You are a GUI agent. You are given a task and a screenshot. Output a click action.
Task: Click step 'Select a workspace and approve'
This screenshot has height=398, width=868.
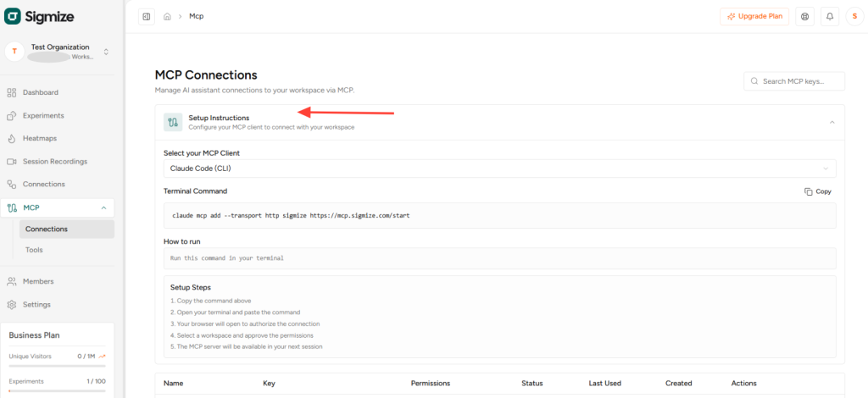click(x=242, y=335)
